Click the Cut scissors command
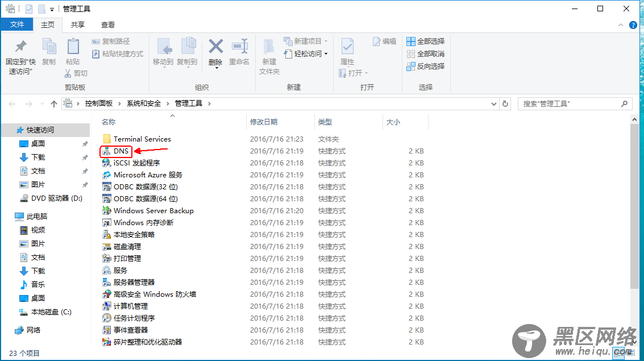 pyautogui.click(x=76, y=73)
